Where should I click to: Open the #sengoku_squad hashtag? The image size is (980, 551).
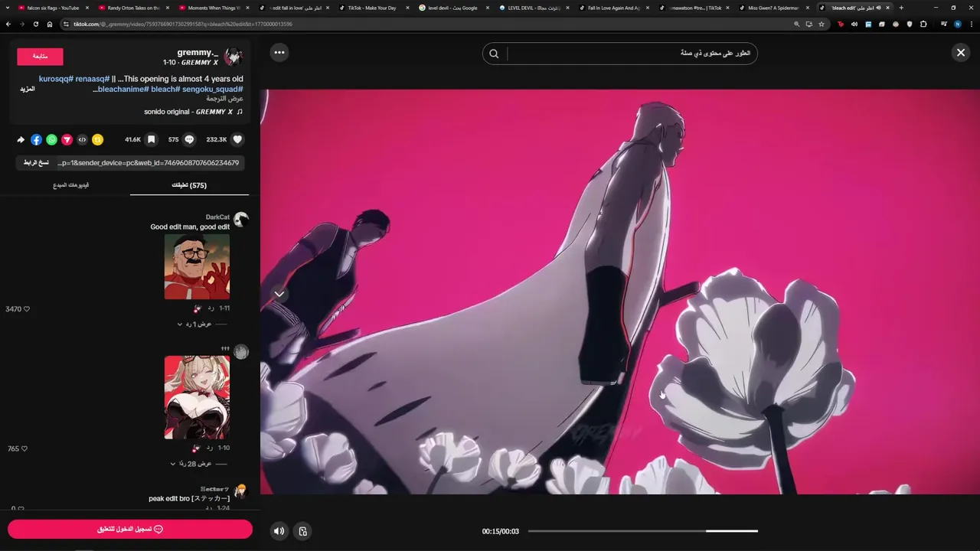213,89
